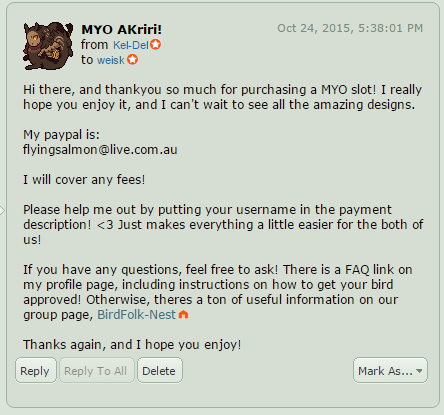Image resolution: width=444 pixels, height=415 pixels.
Task: Click the star badge beside Kel-Del
Action: pyautogui.click(x=155, y=44)
